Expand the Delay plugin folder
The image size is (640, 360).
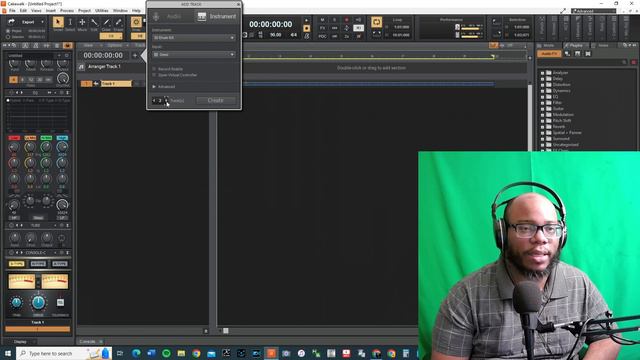point(542,79)
